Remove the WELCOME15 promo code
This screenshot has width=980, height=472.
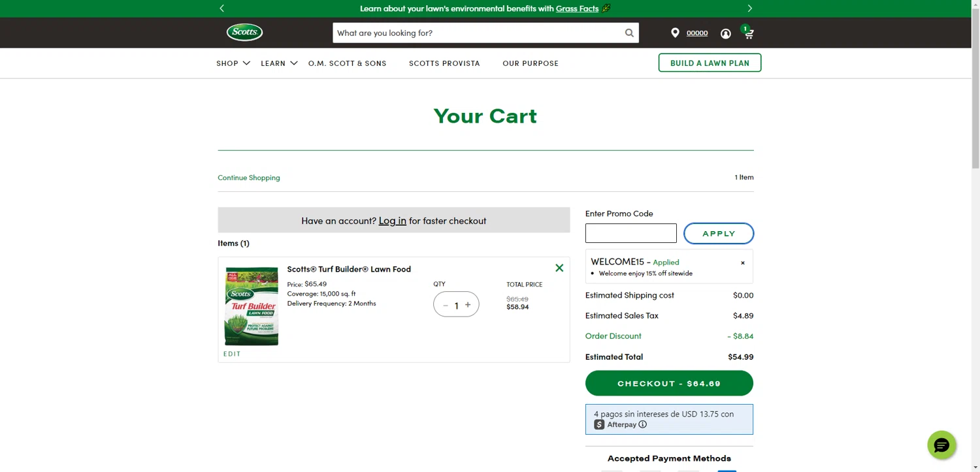(x=742, y=262)
